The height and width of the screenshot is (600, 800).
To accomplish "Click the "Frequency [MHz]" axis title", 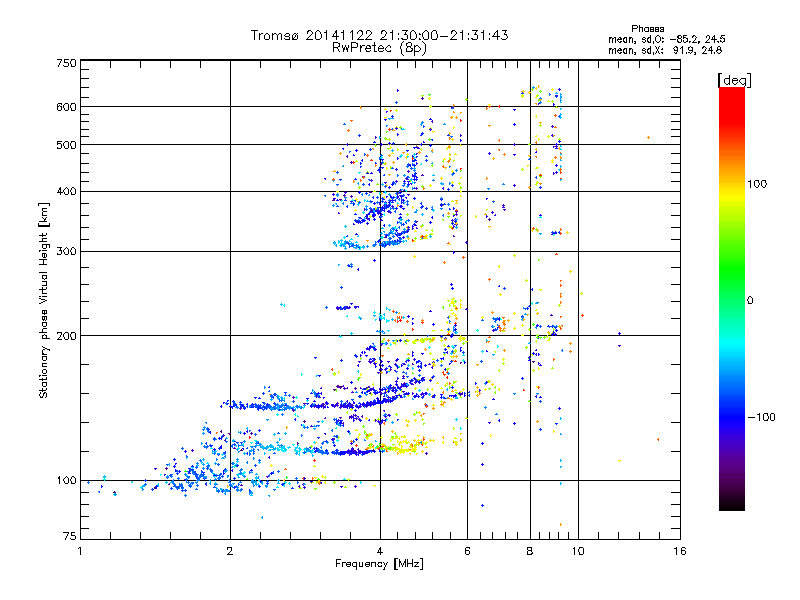I will [x=379, y=564].
